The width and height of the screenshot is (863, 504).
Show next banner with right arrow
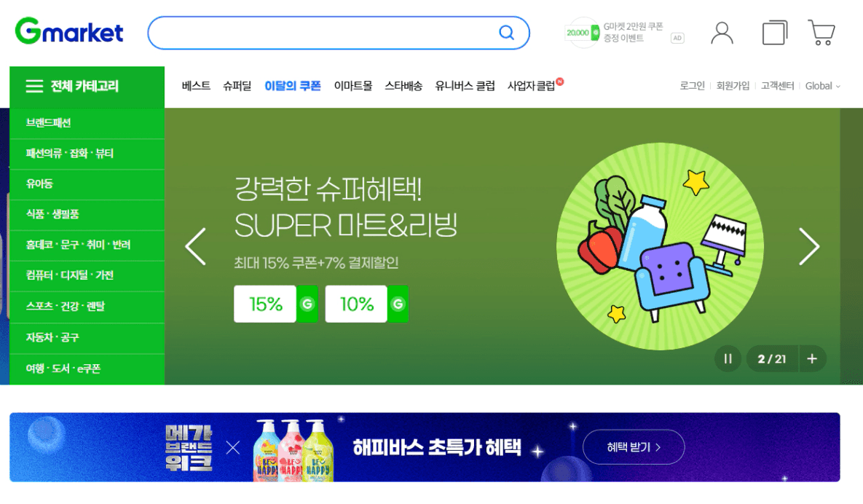coord(809,246)
